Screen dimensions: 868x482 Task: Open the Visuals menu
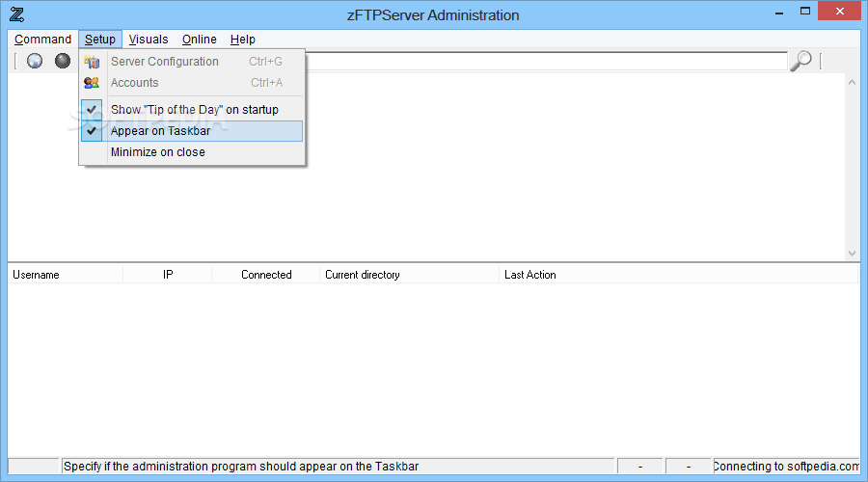[149, 40]
